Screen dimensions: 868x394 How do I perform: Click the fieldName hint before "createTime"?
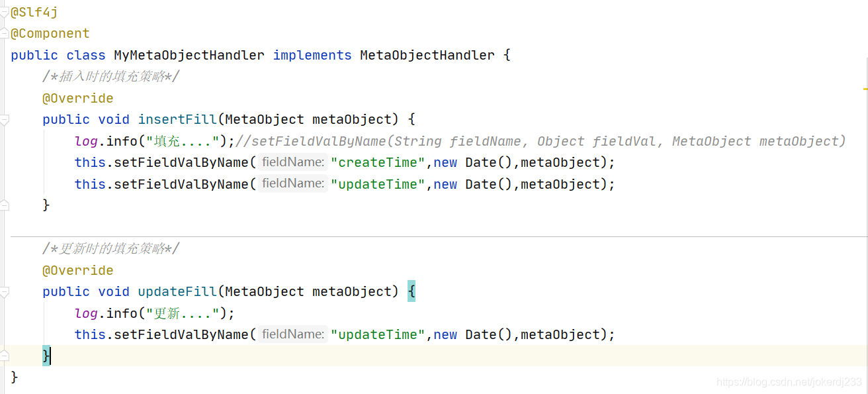click(293, 162)
